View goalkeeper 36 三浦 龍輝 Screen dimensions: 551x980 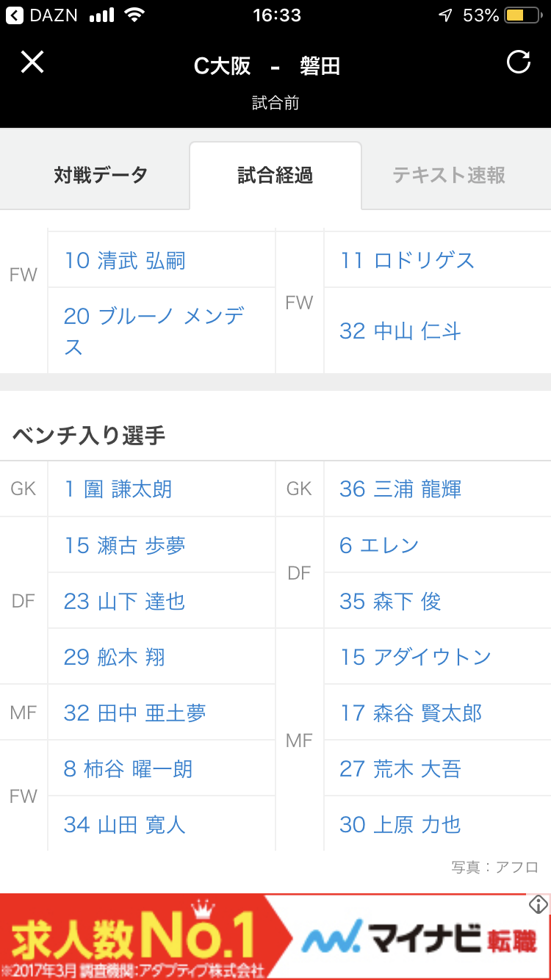(400, 489)
